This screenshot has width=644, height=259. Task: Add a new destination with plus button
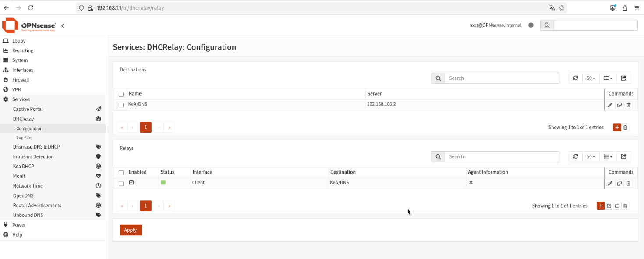pos(617,127)
